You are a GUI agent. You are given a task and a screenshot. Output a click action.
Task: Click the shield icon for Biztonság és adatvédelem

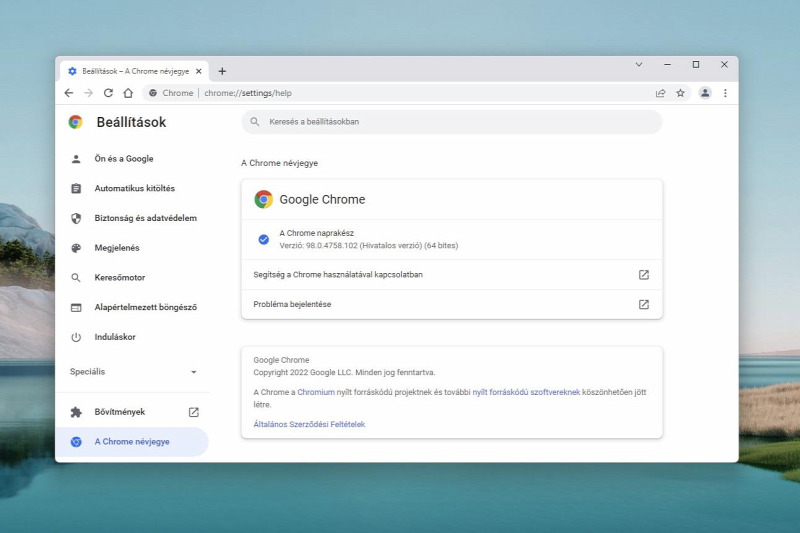tap(76, 218)
